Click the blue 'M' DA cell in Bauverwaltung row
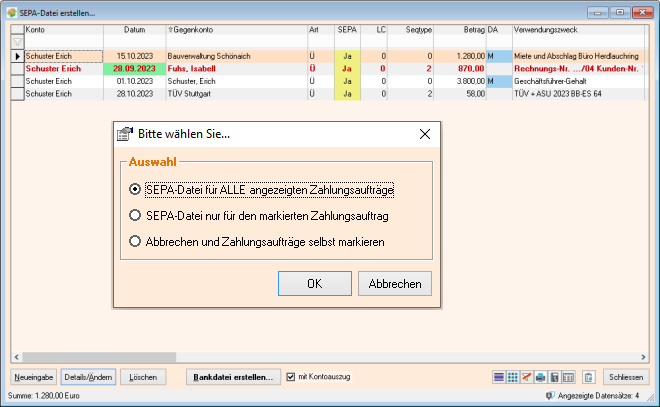660x407 pixels. [x=499, y=56]
